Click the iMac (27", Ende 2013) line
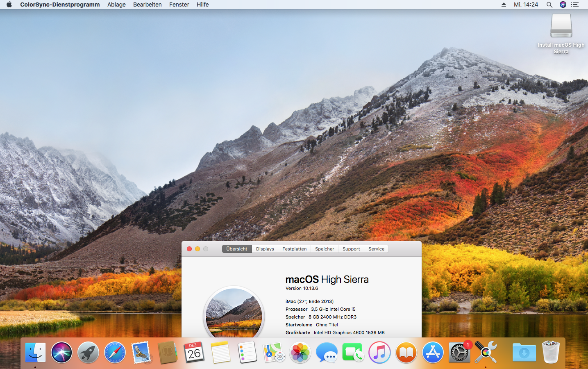 [x=309, y=301]
